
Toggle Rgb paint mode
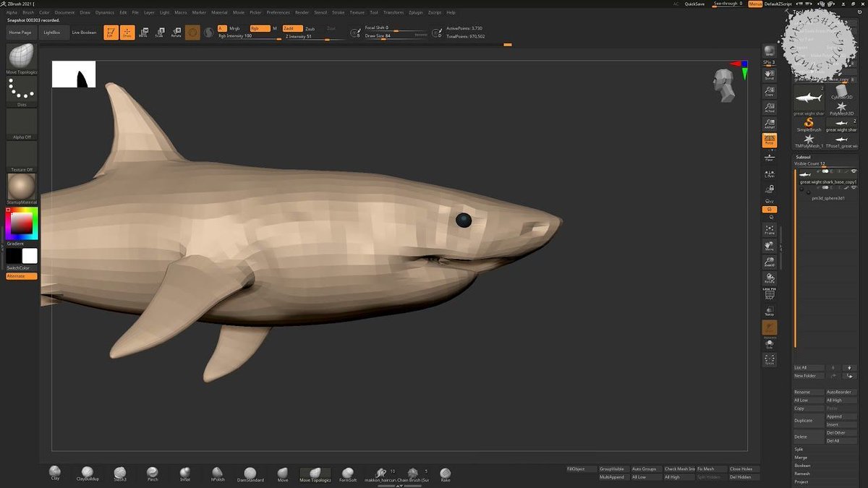(259, 28)
